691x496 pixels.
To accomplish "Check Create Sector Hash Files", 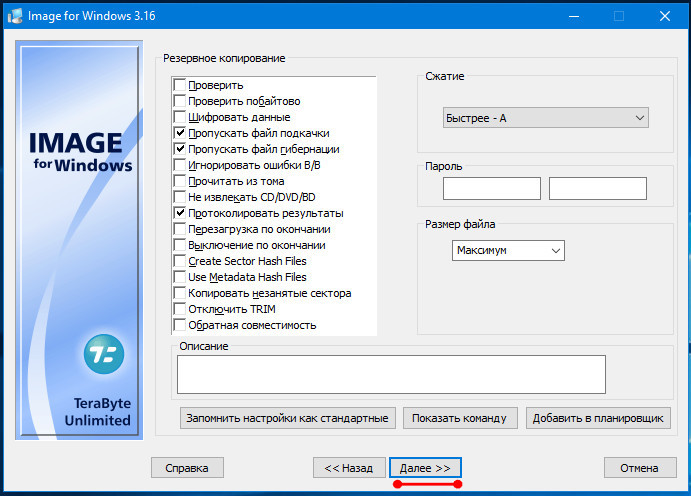I will tap(179, 261).
